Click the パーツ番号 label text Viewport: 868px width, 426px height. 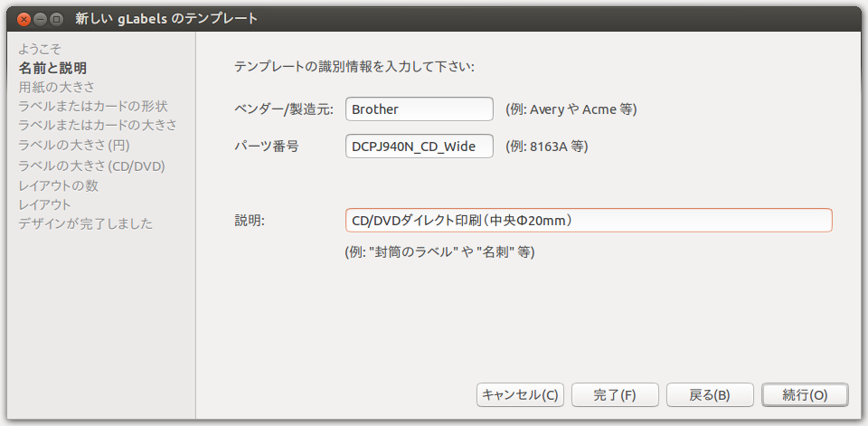pyautogui.click(x=267, y=147)
